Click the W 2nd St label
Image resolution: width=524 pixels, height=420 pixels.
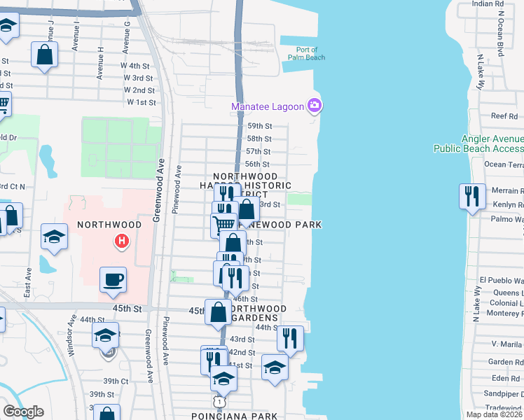[x=139, y=90]
